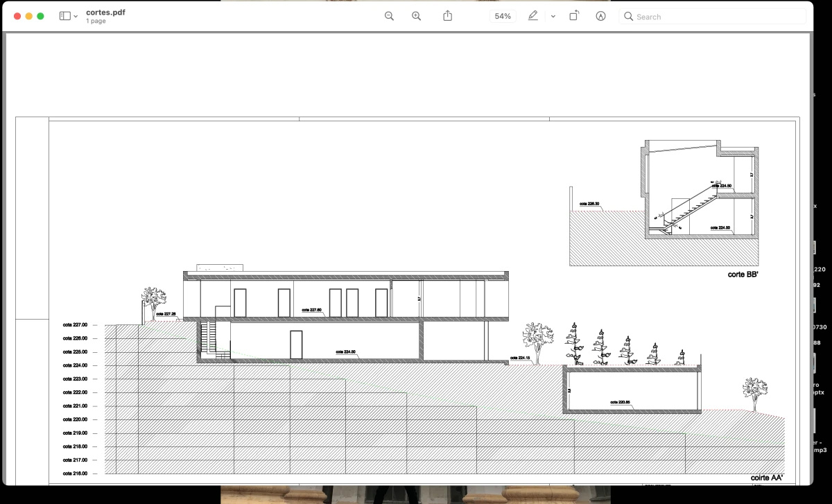Viewport: 832px width, 504px height.
Task: Minimize the Preview window
Action: 29,16
